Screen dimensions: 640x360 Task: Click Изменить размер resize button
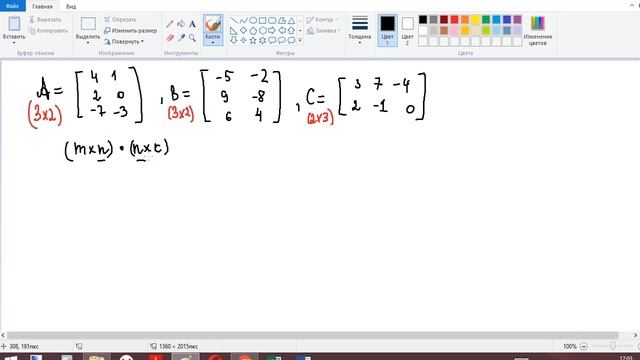[130, 31]
